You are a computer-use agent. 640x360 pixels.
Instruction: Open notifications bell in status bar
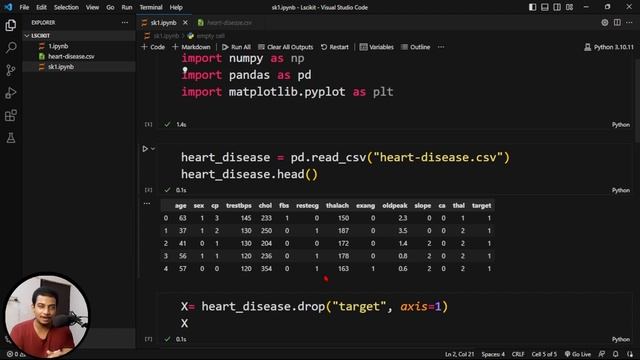tap(616, 354)
